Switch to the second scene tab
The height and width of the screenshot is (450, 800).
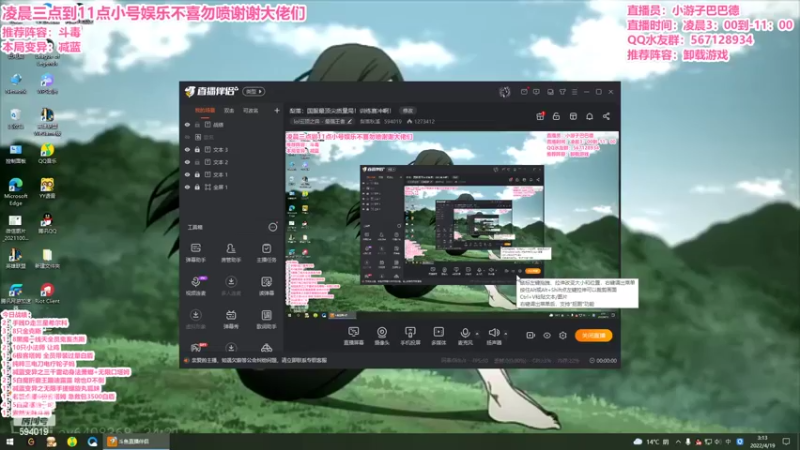coord(229,110)
